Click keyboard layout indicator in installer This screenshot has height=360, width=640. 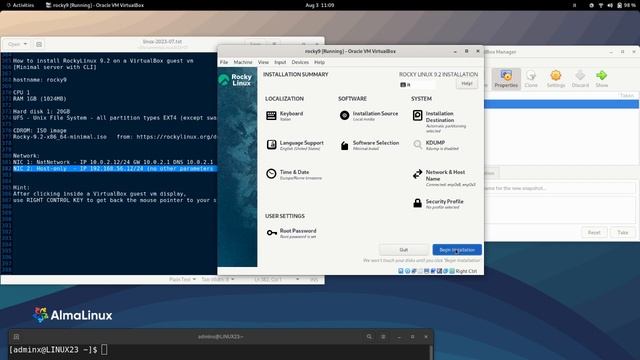click(x=417, y=84)
